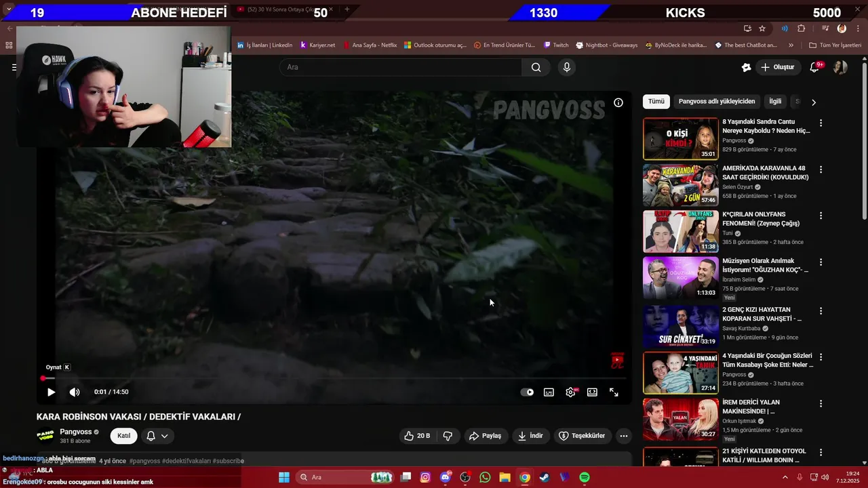Select the Tümü filter chip
868x488 pixels.
656,102
